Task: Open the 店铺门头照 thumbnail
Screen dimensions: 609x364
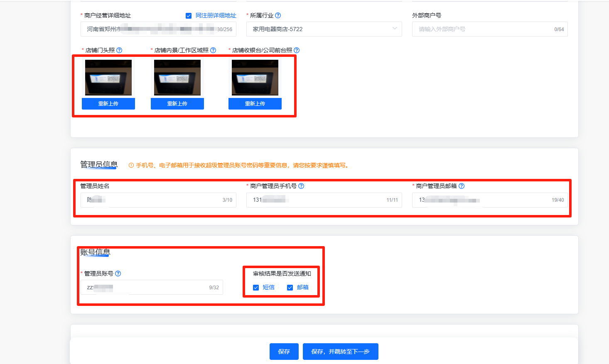Action: [108, 78]
